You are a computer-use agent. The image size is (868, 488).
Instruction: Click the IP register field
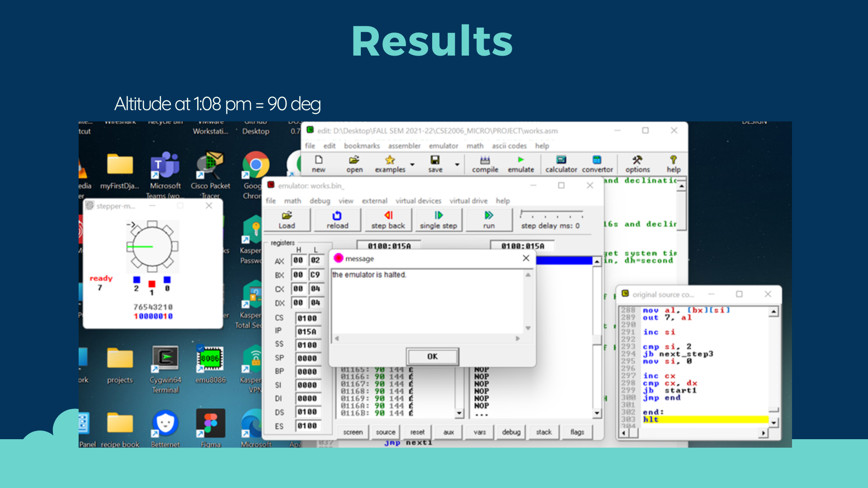click(x=307, y=332)
